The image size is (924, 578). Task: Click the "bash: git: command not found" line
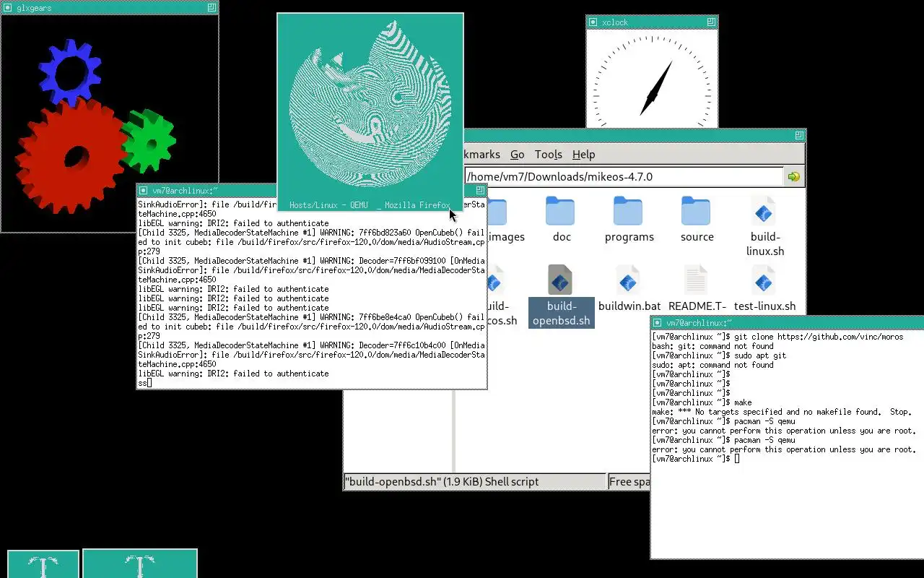tap(712, 346)
